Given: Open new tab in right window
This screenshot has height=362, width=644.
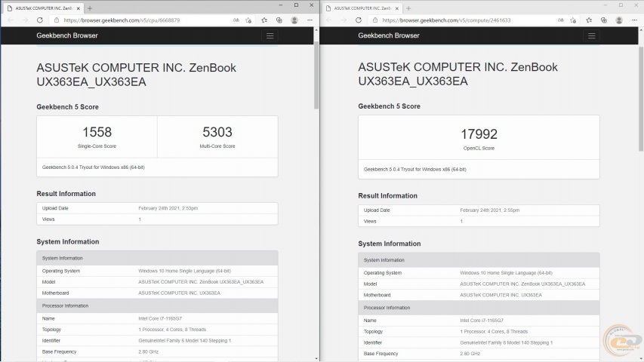Looking at the screenshot, I should 408,8.
